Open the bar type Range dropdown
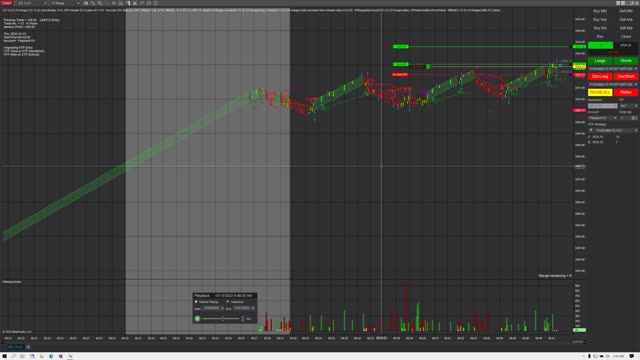Viewport: 640px width, 360px height. [x=65, y=3]
